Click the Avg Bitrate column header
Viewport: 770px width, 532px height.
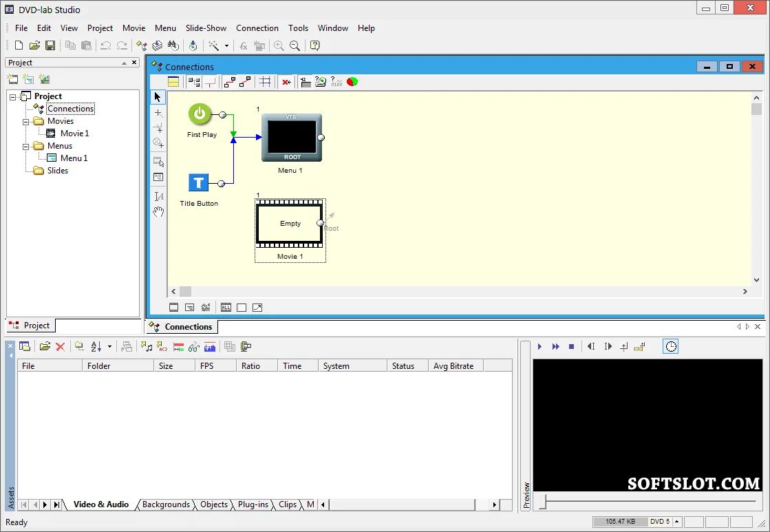(x=456, y=366)
